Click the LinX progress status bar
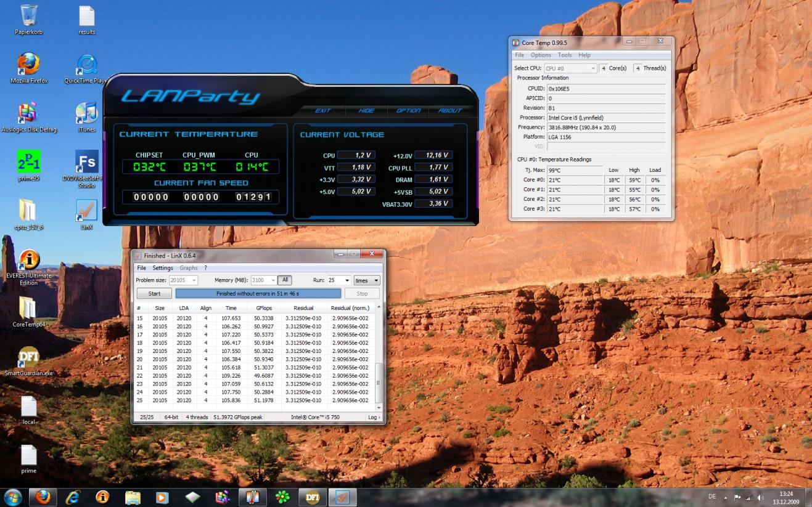The height and width of the screenshot is (507, 812). coord(258,294)
